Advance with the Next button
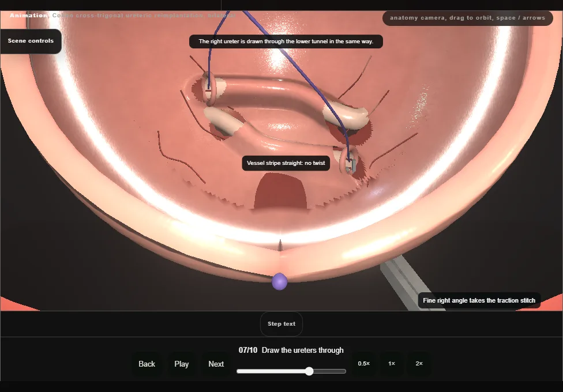563x392 pixels. pyautogui.click(x=216, y=364)
